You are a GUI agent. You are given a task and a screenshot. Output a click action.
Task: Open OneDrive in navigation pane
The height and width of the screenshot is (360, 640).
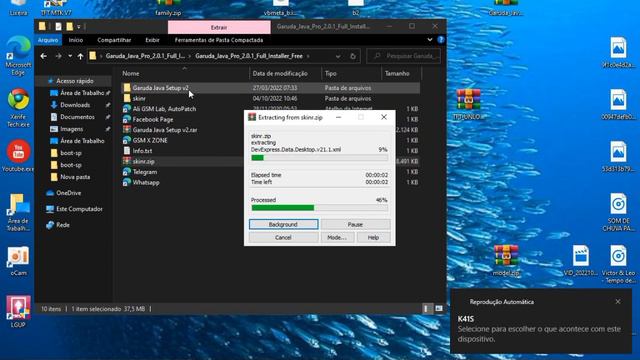click(x=69, y=193)
